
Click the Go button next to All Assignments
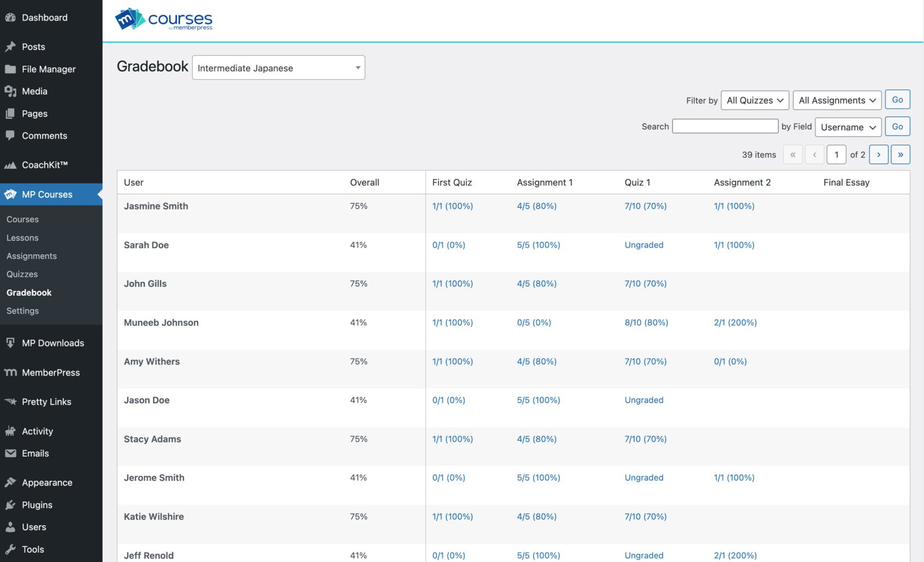(x=897, y=99)
